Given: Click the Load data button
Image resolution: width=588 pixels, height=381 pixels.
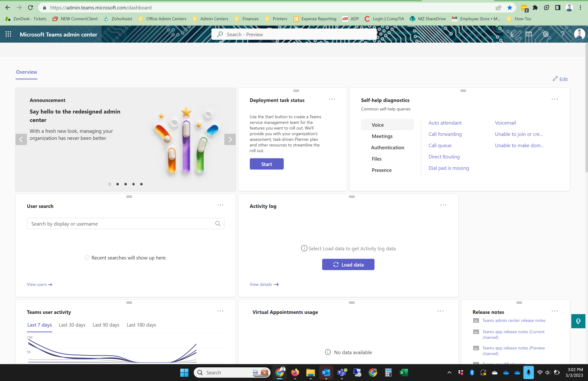Looking at the screenshot, I should (x=348, y=264).
